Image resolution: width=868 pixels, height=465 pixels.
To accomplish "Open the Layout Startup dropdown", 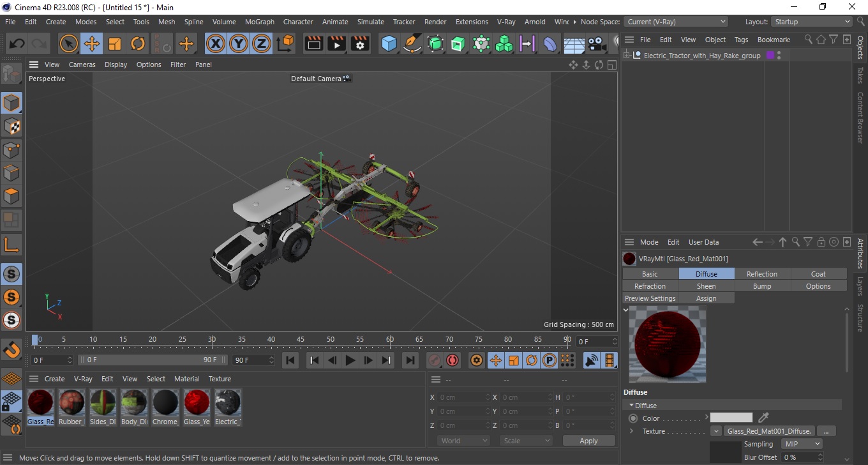I will (x=811, y=22).
